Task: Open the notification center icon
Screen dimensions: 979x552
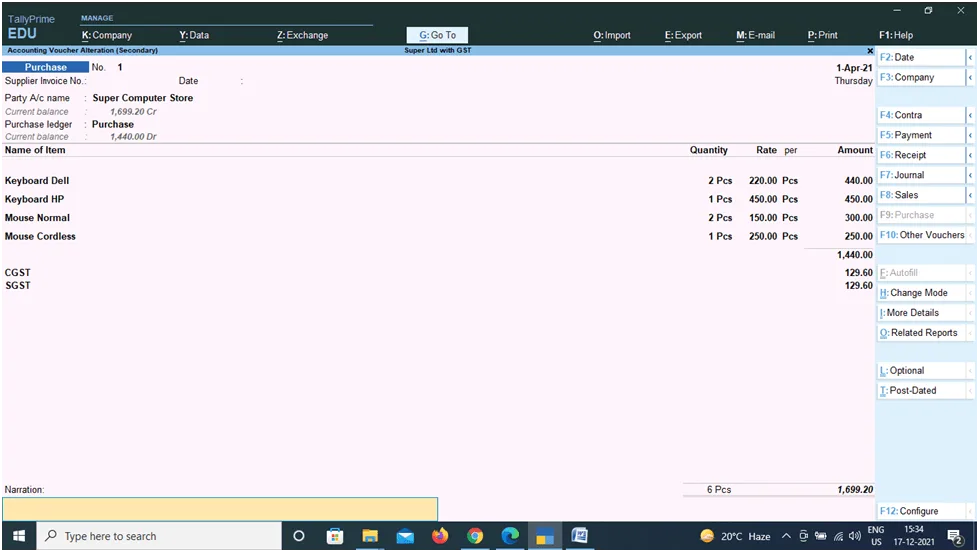Action: [x=954, y=536]
